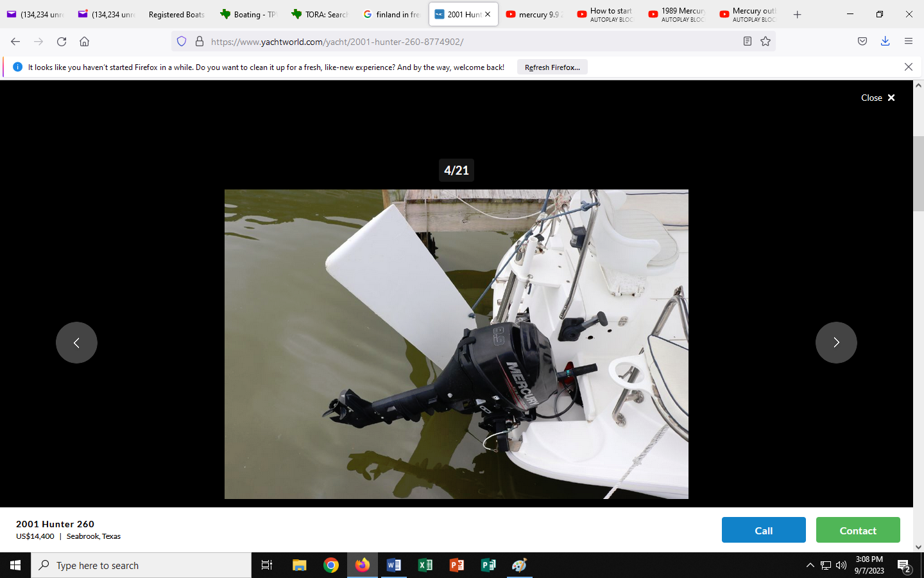Open PowerPoint from taskbar
Image resolution: width=924 pixels, height=578 pixels.
click(457, 565)
